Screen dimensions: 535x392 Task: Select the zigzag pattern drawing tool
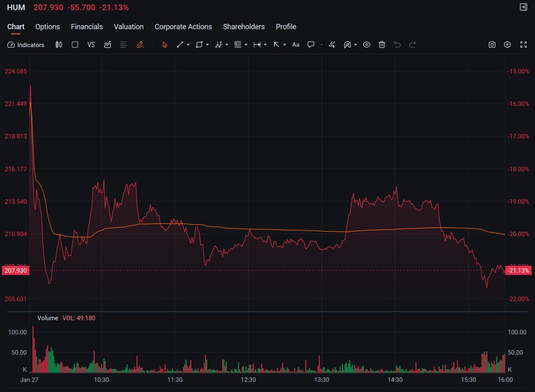click(x=218, y=45)
